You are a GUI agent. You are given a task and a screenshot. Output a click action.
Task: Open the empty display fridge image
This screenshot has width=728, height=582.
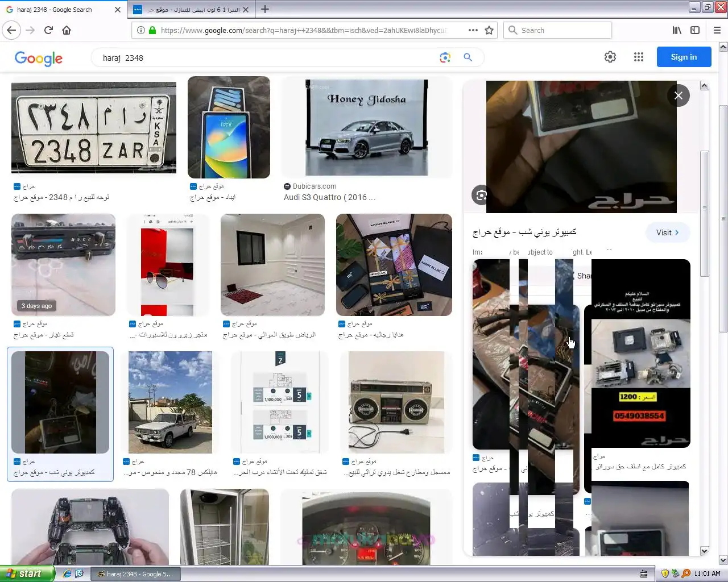click(x=225, y=526)
